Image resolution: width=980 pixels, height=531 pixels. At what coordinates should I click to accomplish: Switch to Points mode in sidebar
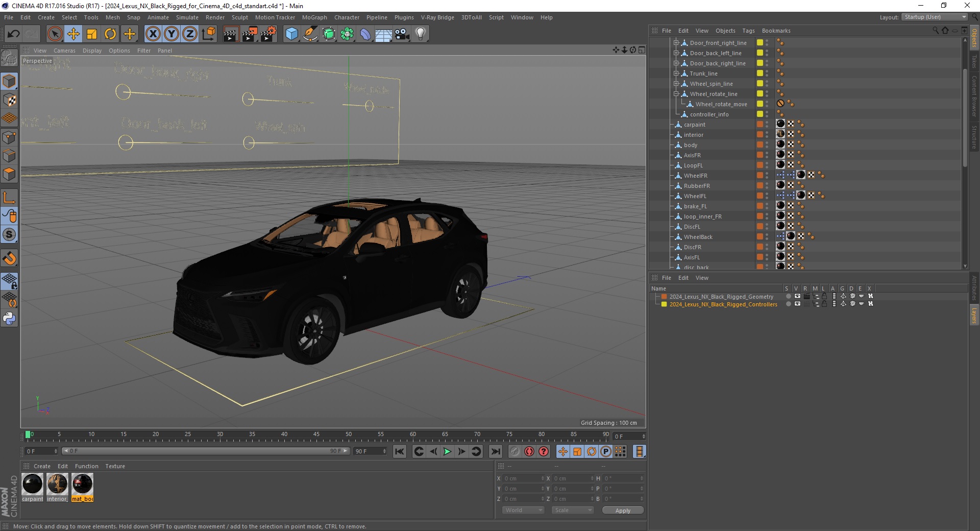[x=9, y=137]
